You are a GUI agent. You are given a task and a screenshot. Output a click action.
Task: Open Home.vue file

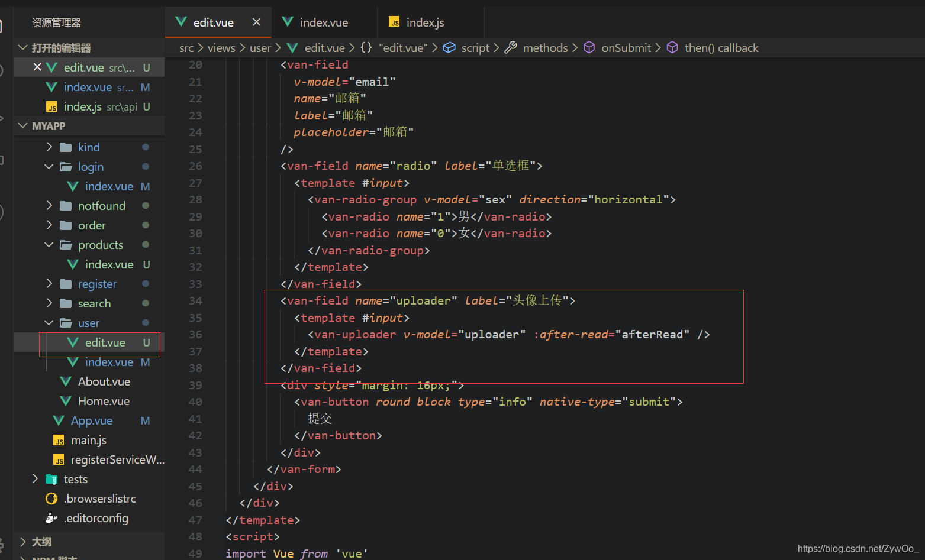(x=104, y=401)
